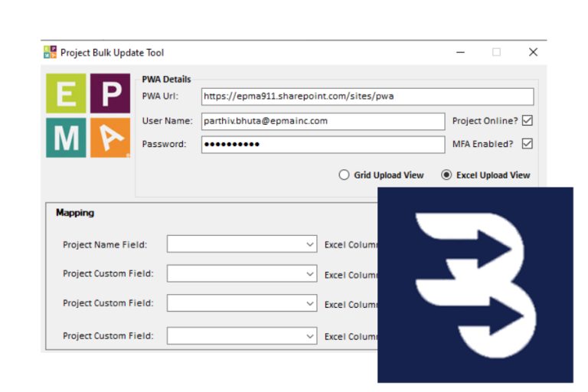This screenshot has height=392, width=588.
Task: Click the EPMA app icon in title bar
Action: click(x=50, y=52)
